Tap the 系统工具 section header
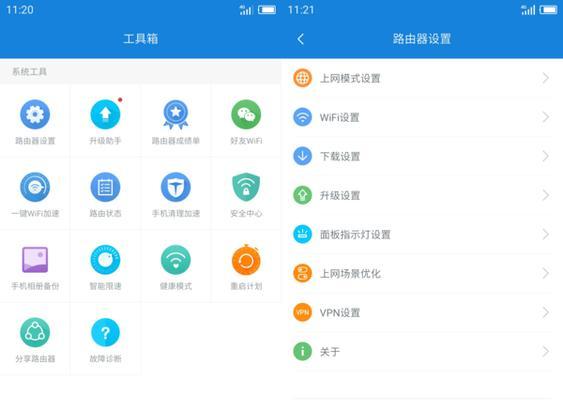 [29, 72]
